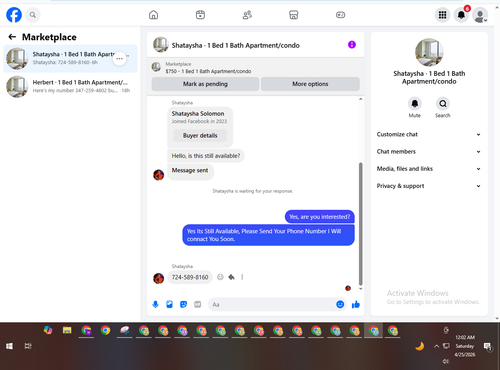Expand Chat members section
Screen dimensions: 500x370
[x=429, y=152]
